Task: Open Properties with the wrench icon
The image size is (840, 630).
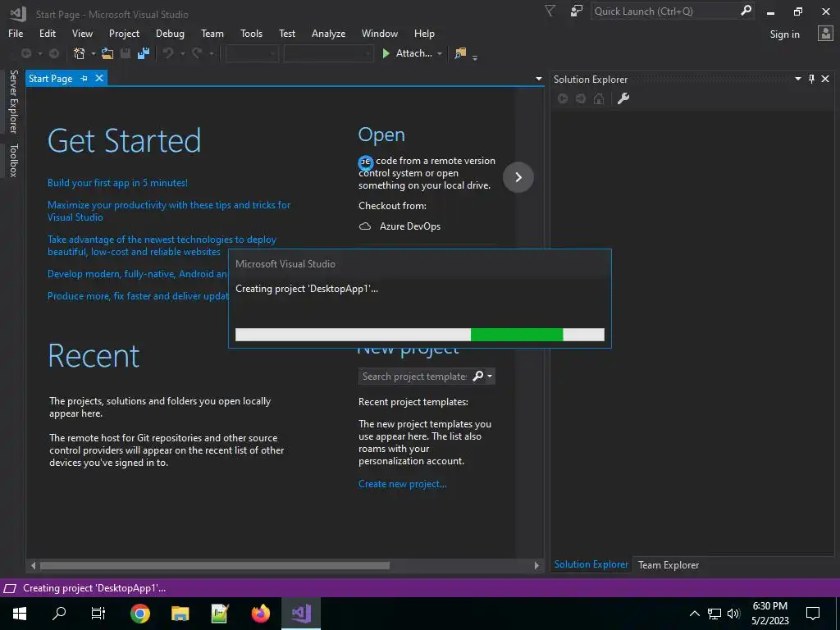Action: (623, 98)
